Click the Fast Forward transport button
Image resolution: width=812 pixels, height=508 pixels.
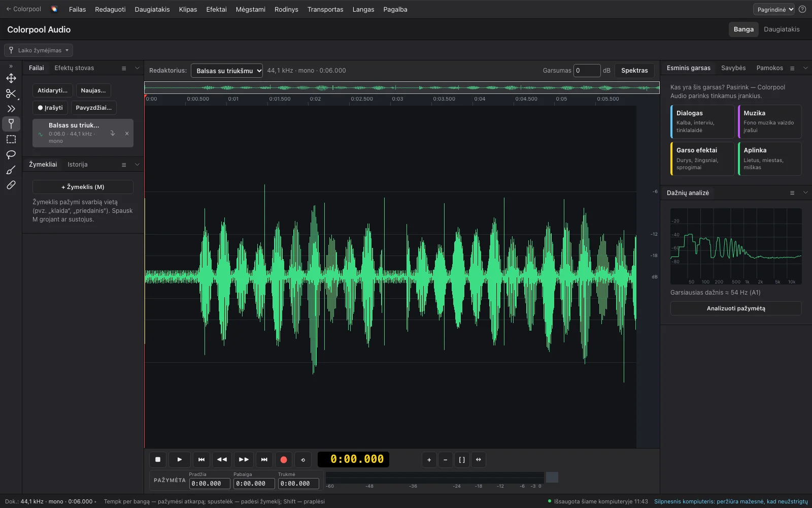pyautogui.click(x=244, y=460)
